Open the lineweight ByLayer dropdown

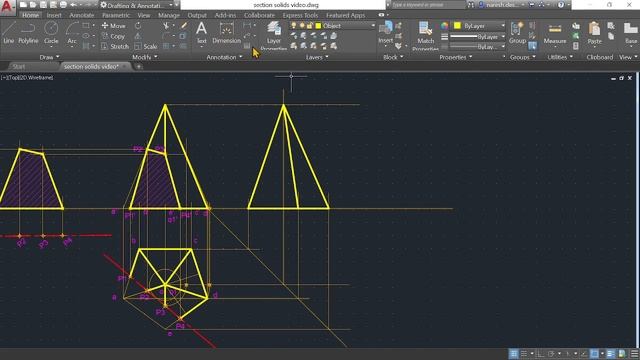(x=477, y=37)
